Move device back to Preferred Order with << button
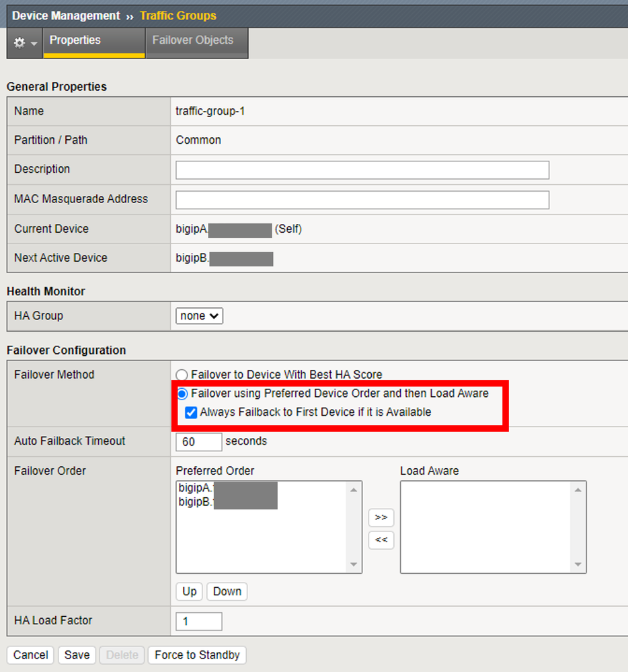The image size is (628, 672). tap(381, 539)
